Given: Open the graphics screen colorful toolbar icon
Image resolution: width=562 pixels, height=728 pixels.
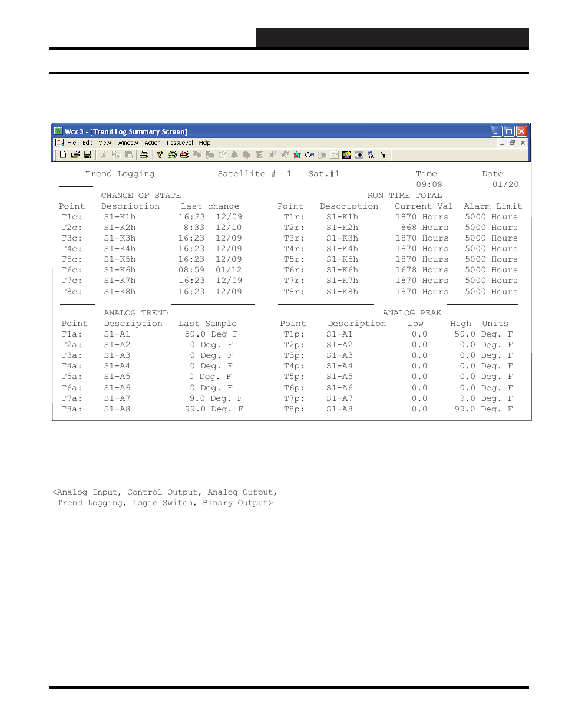Looking at the screenshot, I should pos(346,154).
